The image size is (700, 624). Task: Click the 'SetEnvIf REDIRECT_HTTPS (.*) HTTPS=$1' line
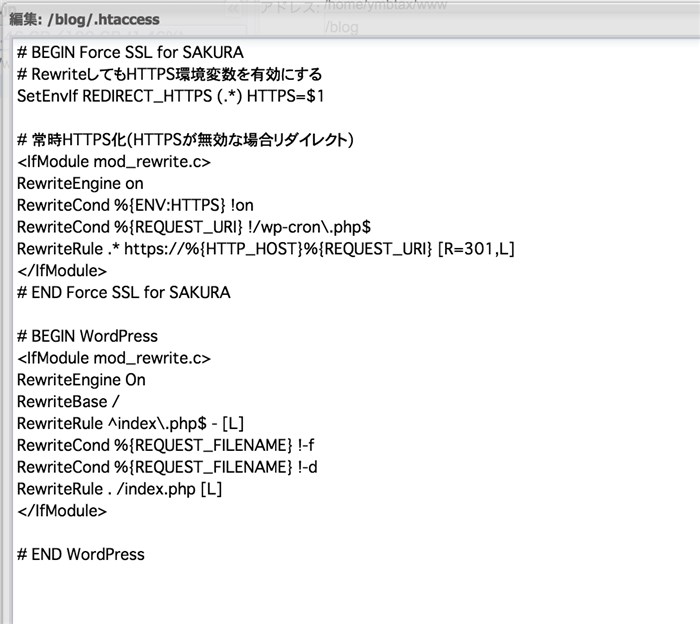[x=170, y=96]
